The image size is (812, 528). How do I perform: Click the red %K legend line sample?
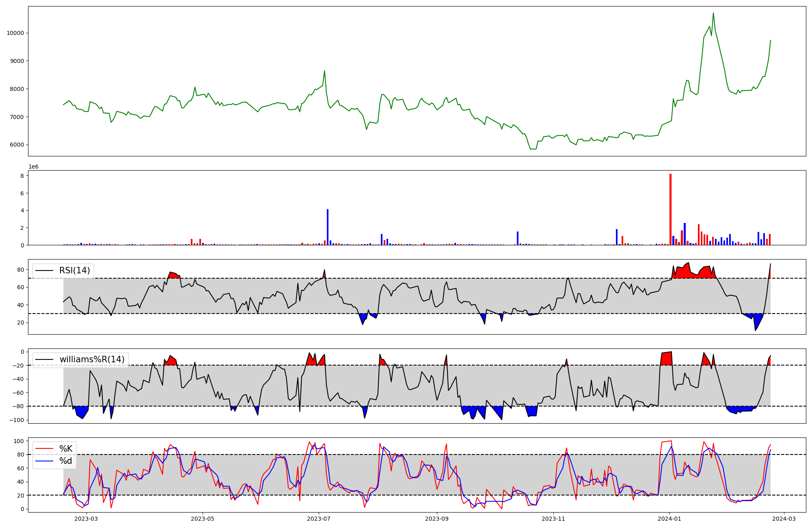[44, 448]
